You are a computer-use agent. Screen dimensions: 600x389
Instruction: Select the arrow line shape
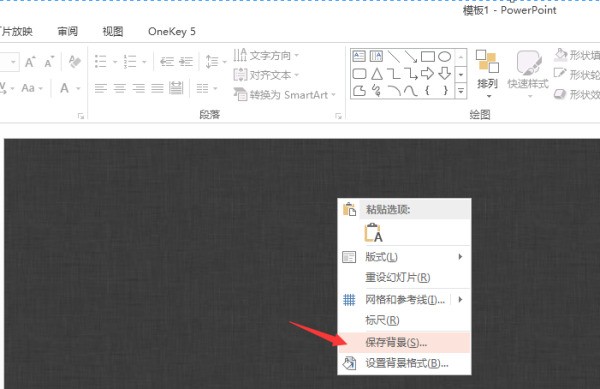tap(411, 57)
